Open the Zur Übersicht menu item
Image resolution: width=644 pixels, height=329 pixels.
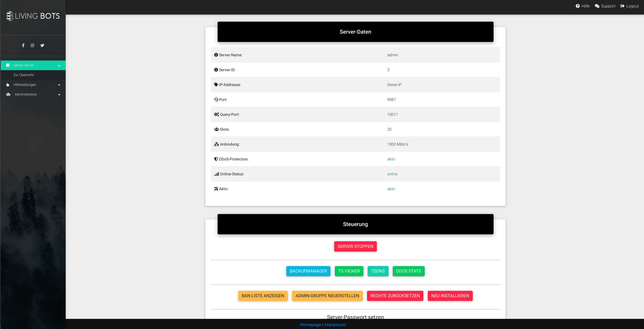(24, 75)
